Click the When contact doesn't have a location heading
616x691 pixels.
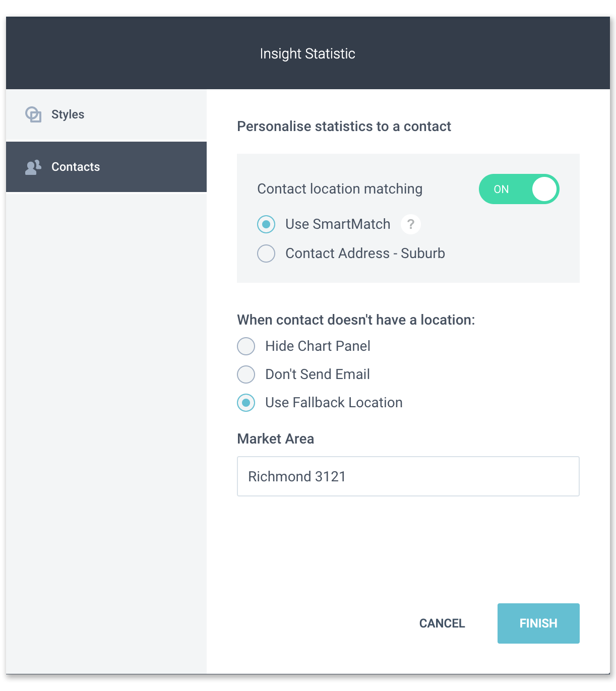(x=356, y=320)
